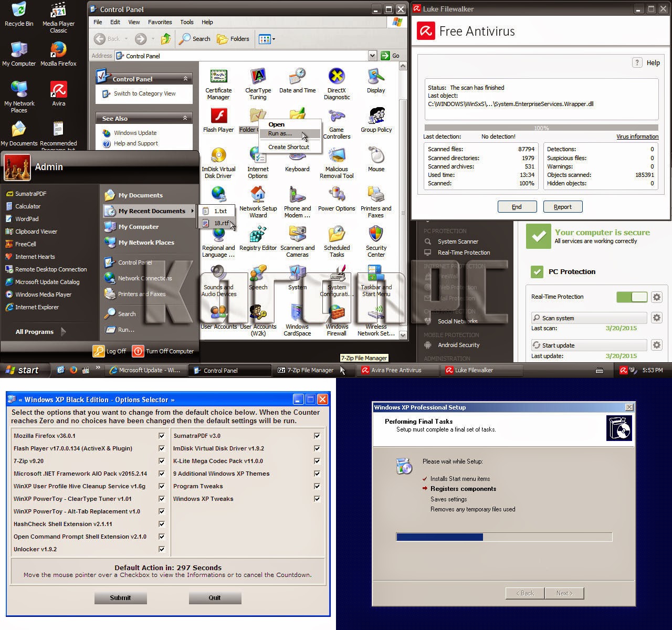The image size is (672, 630).
Task: Choose Run as... in context menu
Action: click(x=289, y=134)
